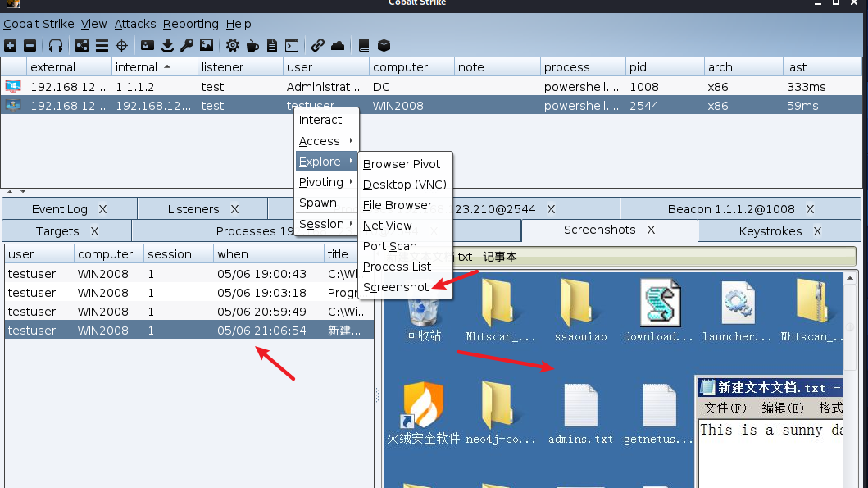Open the Help menu
Viewport: 868px width, 488px height.
239,24
